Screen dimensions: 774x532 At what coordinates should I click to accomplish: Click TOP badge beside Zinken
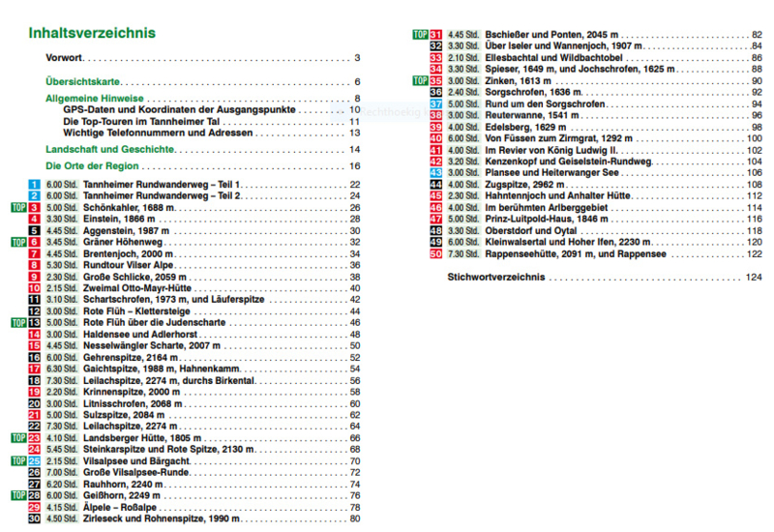[421, 80]
